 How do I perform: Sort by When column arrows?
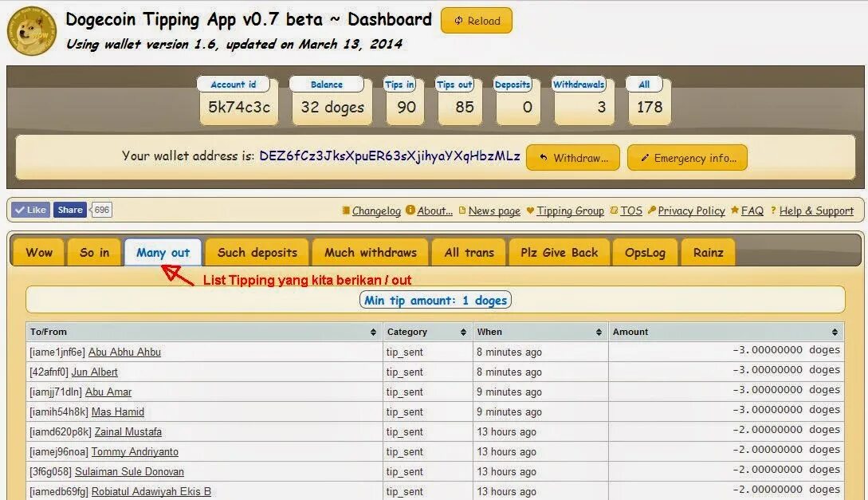599,332
